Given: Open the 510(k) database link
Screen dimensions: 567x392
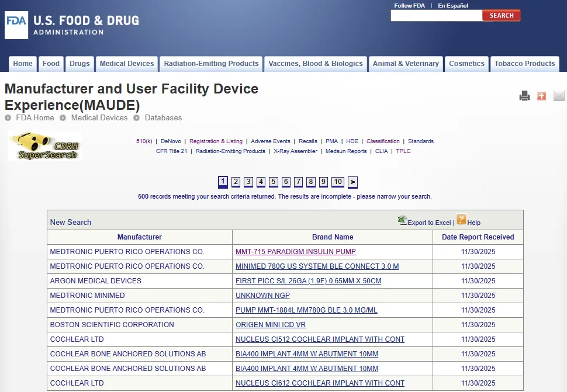Looking at the screenshot, I should click(144, 141).
